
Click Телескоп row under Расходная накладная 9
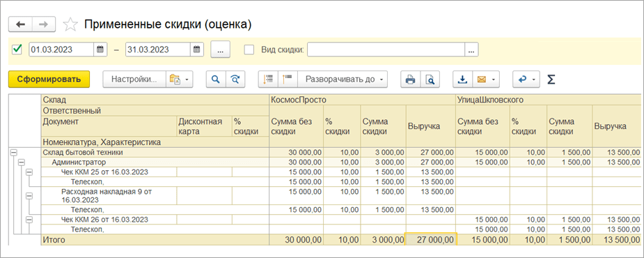click(155, 210)
